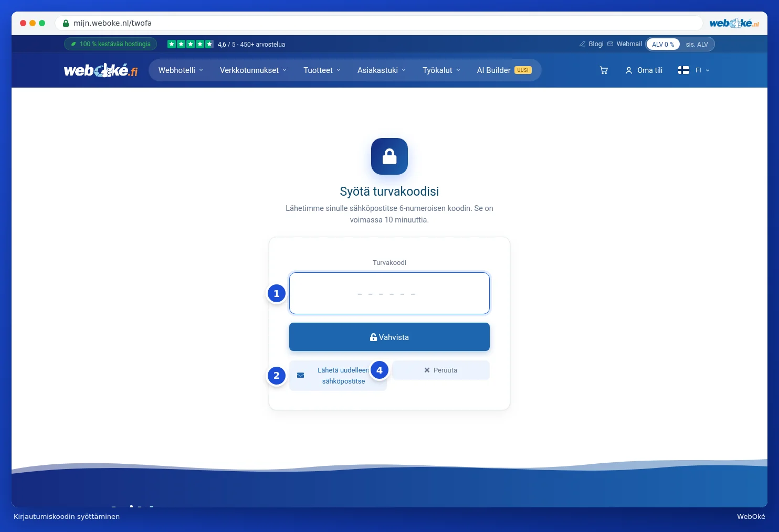Open AI Builder menu item
The image size is (779, 532).
[x=504, y=70]
